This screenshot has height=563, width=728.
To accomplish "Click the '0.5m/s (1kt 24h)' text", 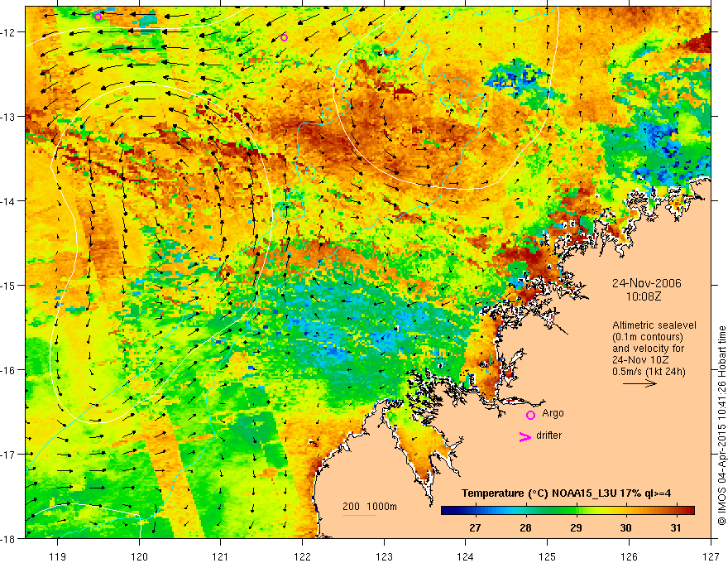I will pos(649,372).
